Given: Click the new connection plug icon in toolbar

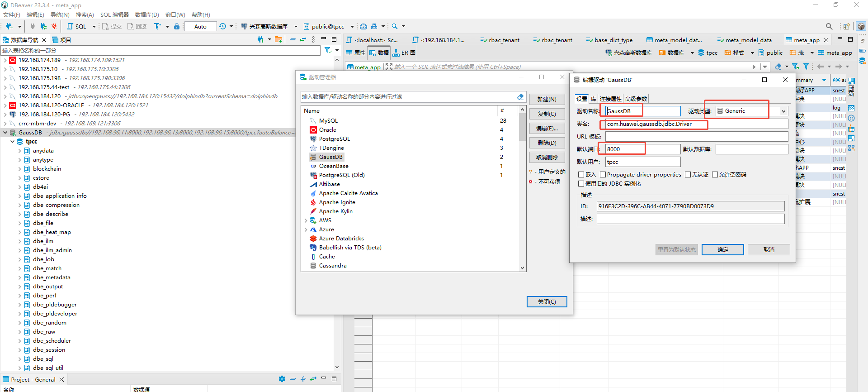Looking at the screenshot, I should click(9, 26).
